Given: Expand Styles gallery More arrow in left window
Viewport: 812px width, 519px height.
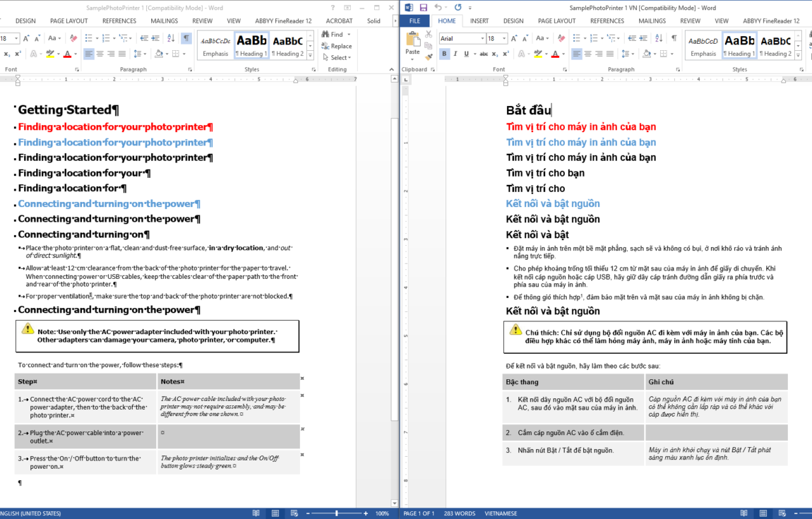Looking at the screenshot, I should pyautogui.click(x=310, y=54).
